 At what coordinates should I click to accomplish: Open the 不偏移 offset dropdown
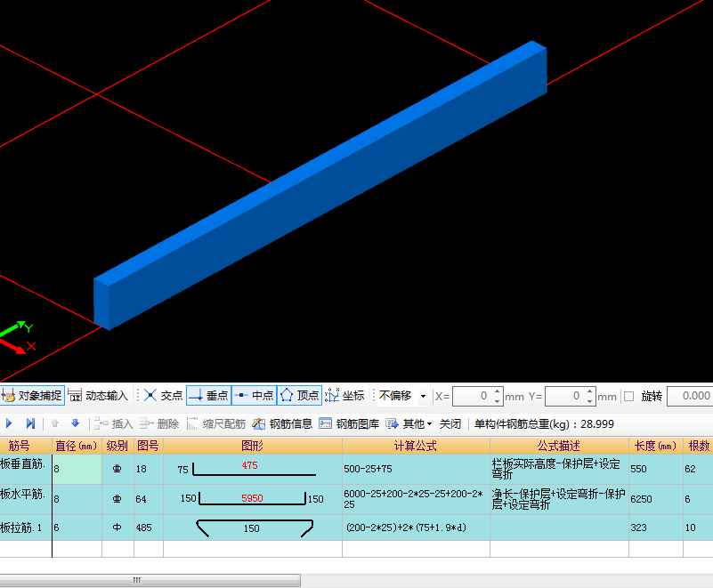tap(423, 396)
